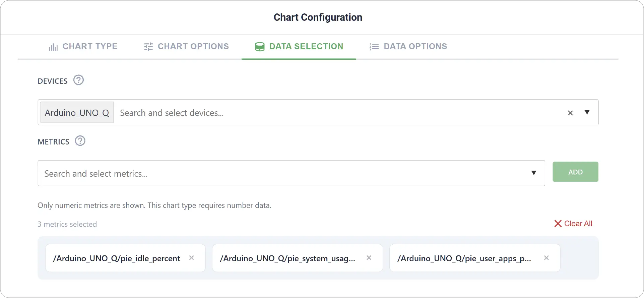This screenshot has height=298, width=644.
Task: Show help for Metrics
Action: (80, 141)
